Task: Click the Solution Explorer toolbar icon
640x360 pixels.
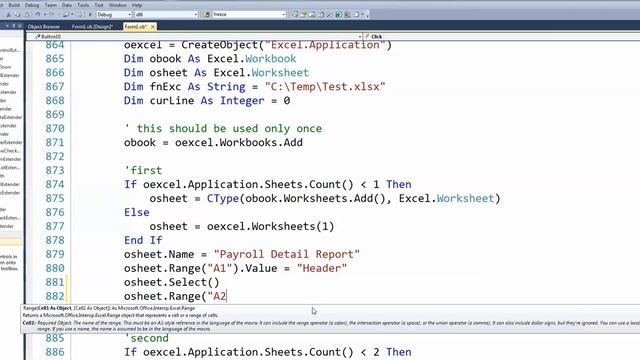Action: pos(295,14)
